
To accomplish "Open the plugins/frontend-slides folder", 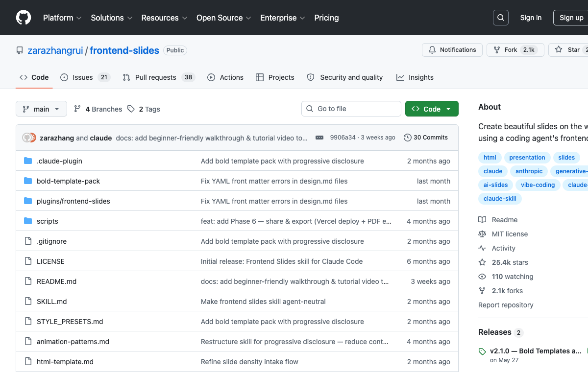I will pos(73,201).
